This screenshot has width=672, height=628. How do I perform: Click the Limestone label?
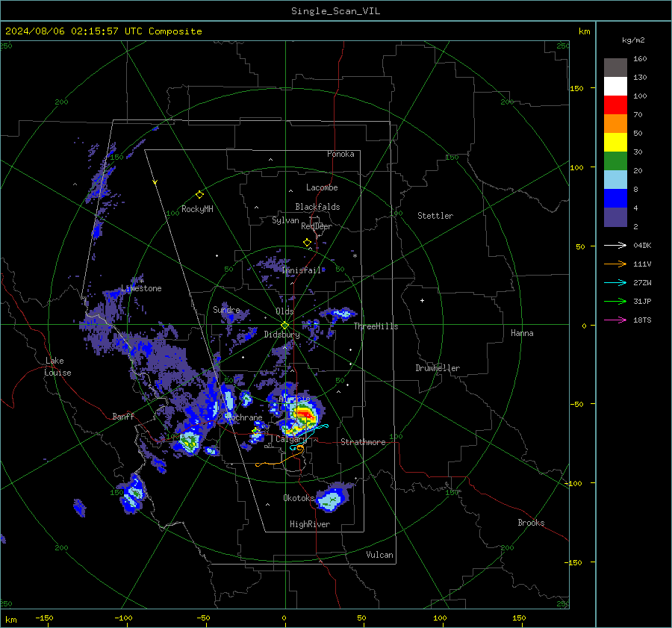point(141,288)
